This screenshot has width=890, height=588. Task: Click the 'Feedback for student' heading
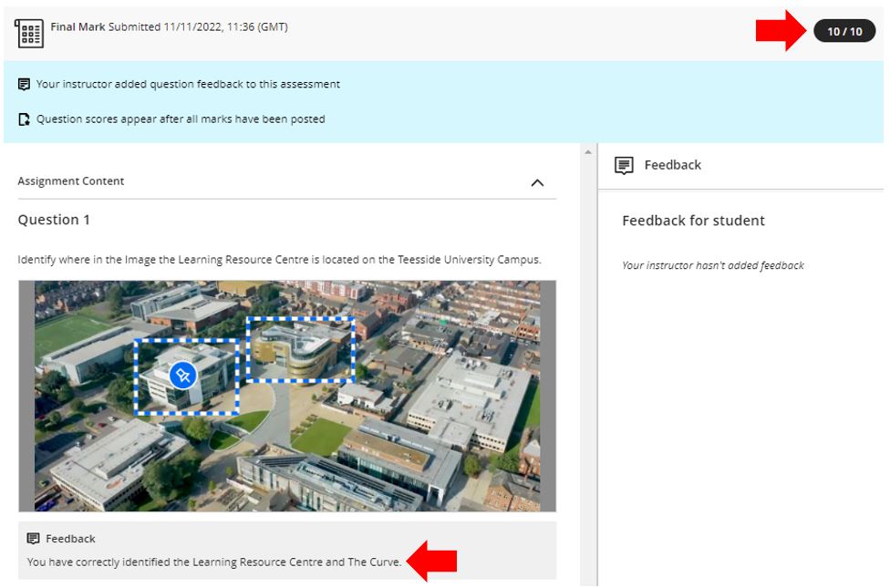point(693,221)
